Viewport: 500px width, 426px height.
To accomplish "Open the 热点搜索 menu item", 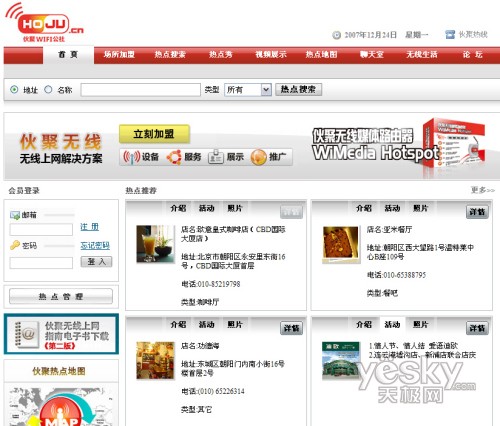I will click(x=170, y=54).
